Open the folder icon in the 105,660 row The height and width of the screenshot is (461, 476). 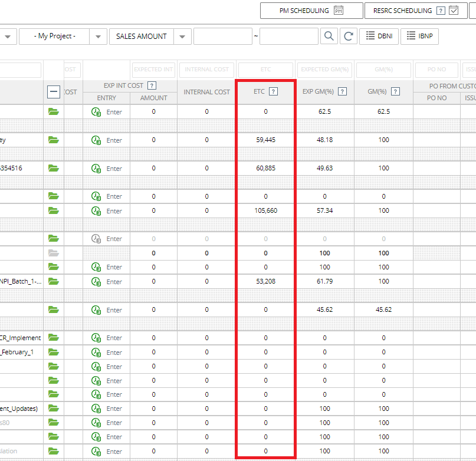click(x=54, y=210)
